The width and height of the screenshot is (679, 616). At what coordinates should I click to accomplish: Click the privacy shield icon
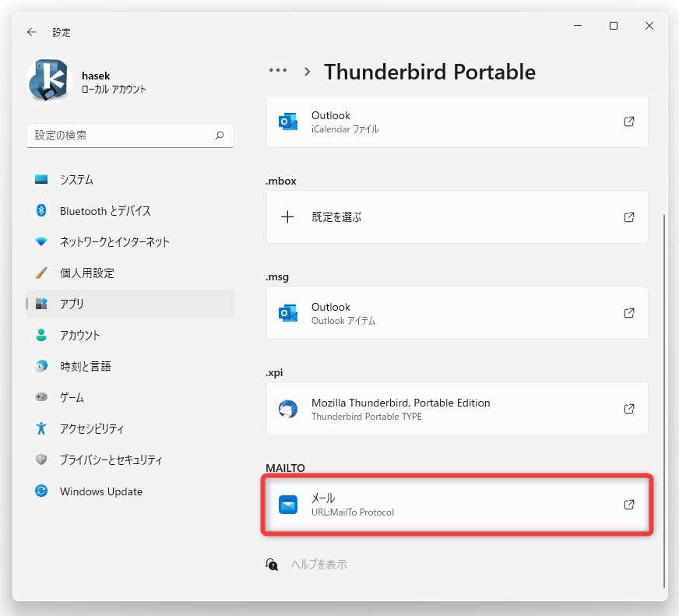click(41, 459)
